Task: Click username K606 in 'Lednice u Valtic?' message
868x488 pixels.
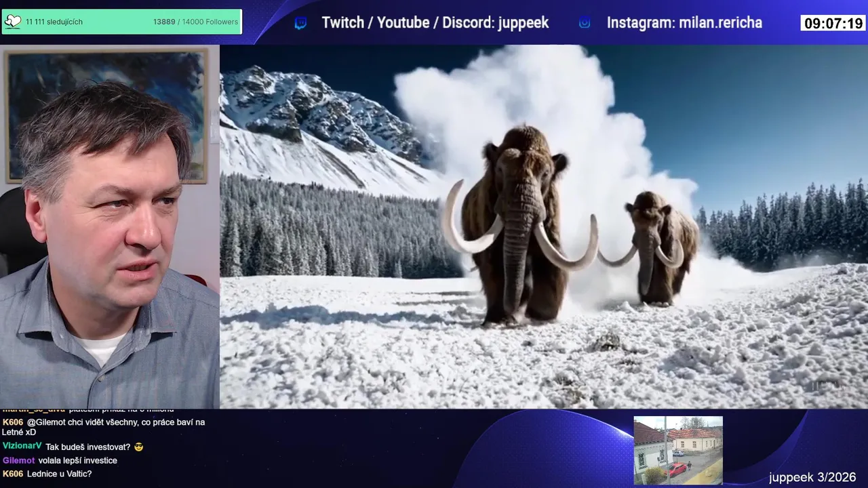Action: tap(13, 474)
